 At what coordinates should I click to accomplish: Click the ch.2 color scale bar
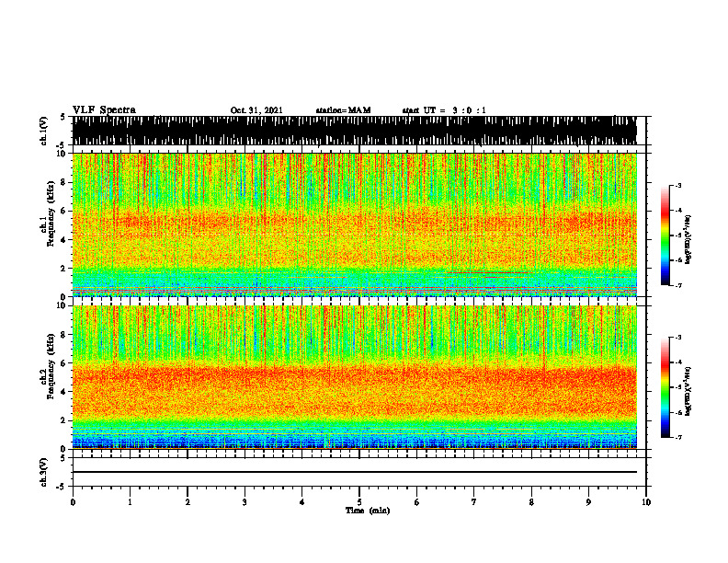click(665, 387)
